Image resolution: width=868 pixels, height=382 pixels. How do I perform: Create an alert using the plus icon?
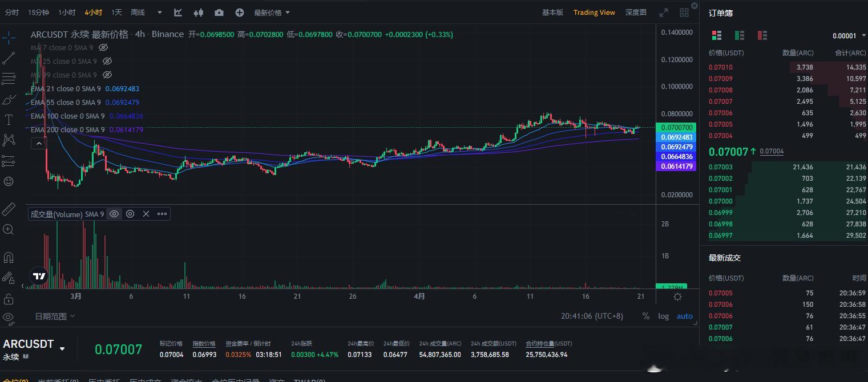tap(239, 12)
